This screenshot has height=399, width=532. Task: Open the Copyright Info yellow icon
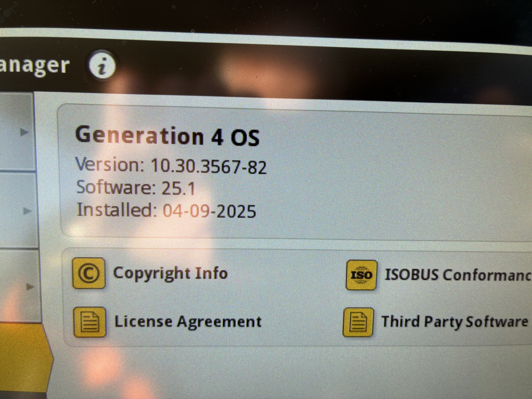coord(89,273)
